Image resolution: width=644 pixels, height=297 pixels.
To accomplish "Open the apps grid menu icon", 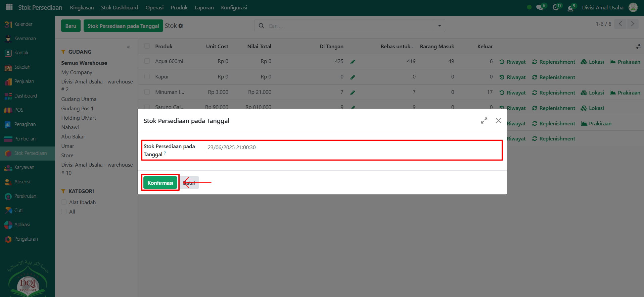I will click(9, 7).
